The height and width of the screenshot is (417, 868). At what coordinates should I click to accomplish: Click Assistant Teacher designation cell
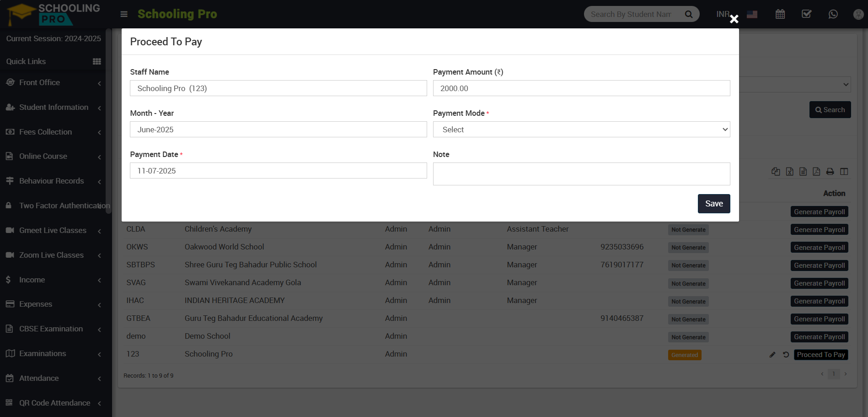(x=538, y=229)
